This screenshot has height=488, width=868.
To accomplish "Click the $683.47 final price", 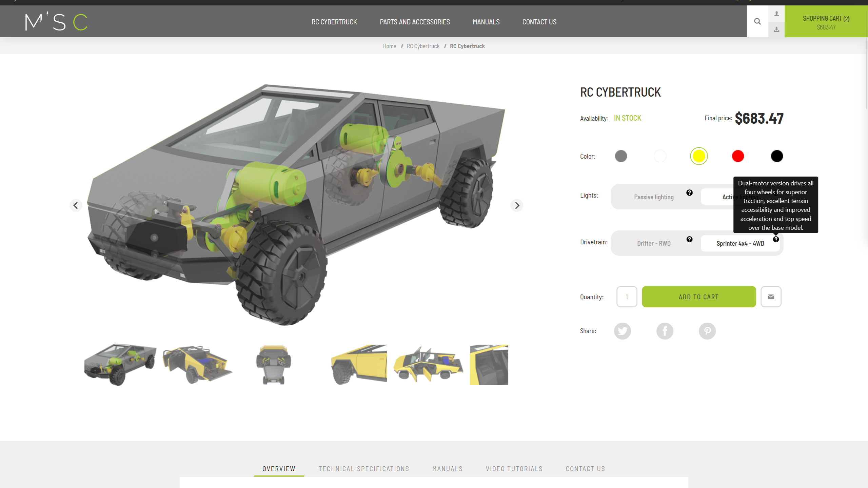I will point(759,118).
